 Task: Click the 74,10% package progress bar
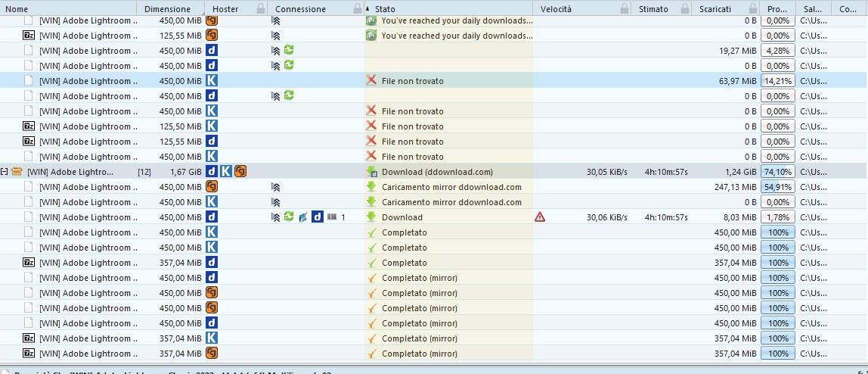(778, 172)
